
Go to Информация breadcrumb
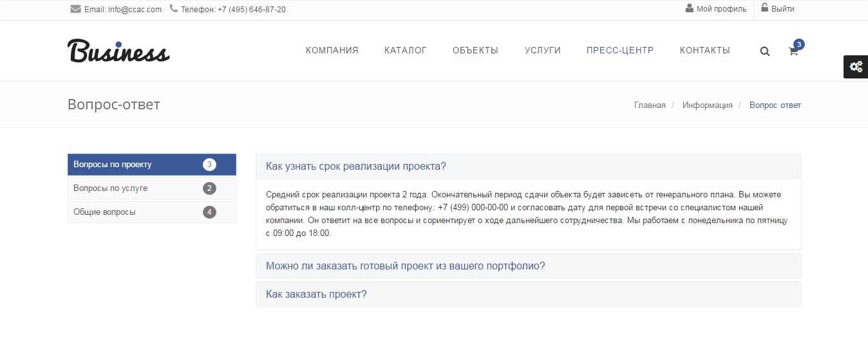[x=708, y=105]
